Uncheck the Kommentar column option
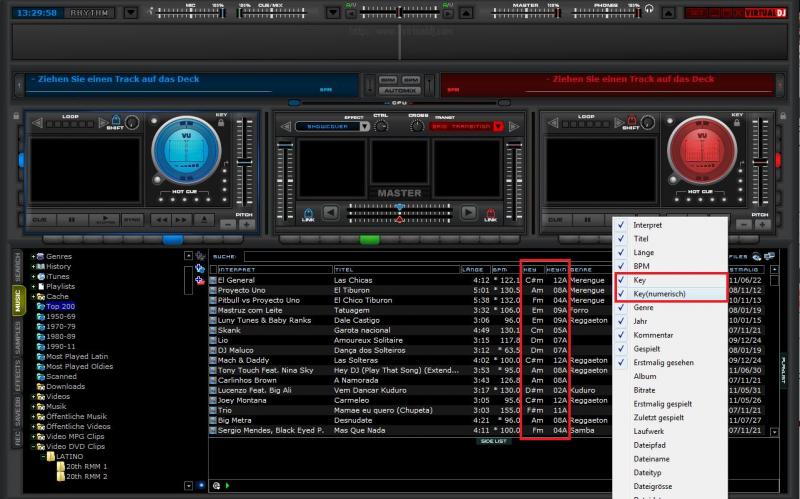This screenshot has width=800, height=499. click(671, 335)
